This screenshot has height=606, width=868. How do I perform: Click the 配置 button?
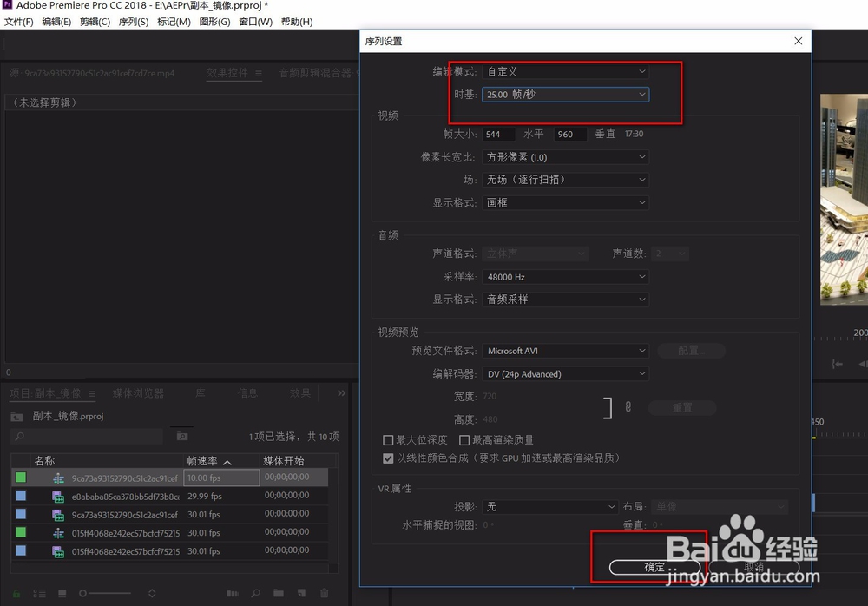691,351
